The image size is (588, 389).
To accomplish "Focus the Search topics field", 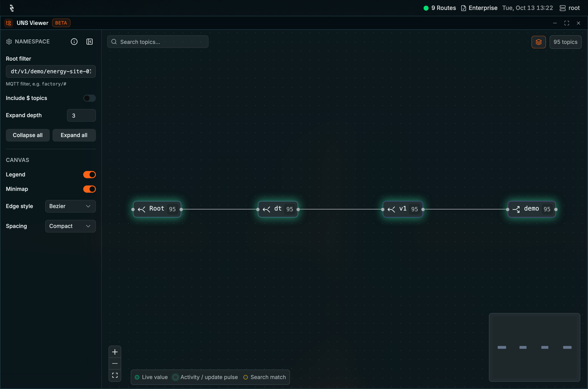I will 158,42.
